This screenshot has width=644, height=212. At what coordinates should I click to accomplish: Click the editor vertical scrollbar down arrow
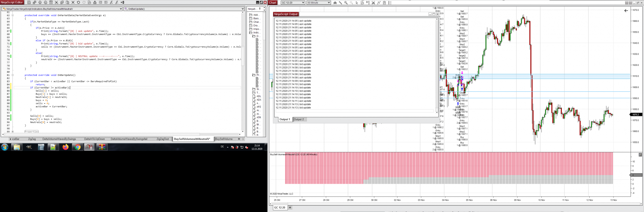pyautogui.click(x=243, y=132)
